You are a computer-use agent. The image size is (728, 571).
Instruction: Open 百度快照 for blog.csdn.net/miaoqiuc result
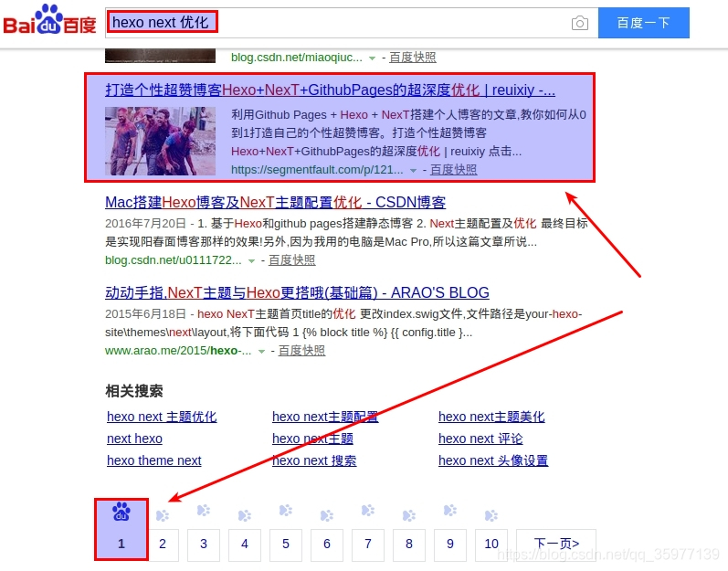point(413,57)
